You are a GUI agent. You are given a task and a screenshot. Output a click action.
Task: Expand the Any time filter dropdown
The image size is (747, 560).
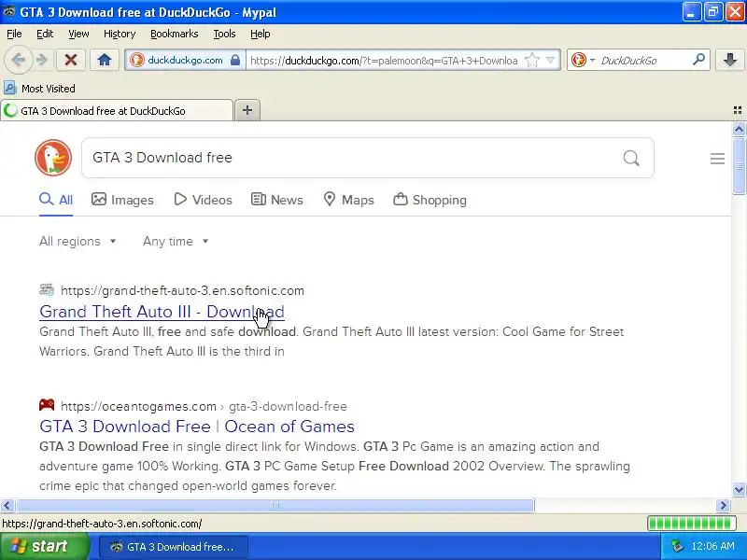(176, 242)
